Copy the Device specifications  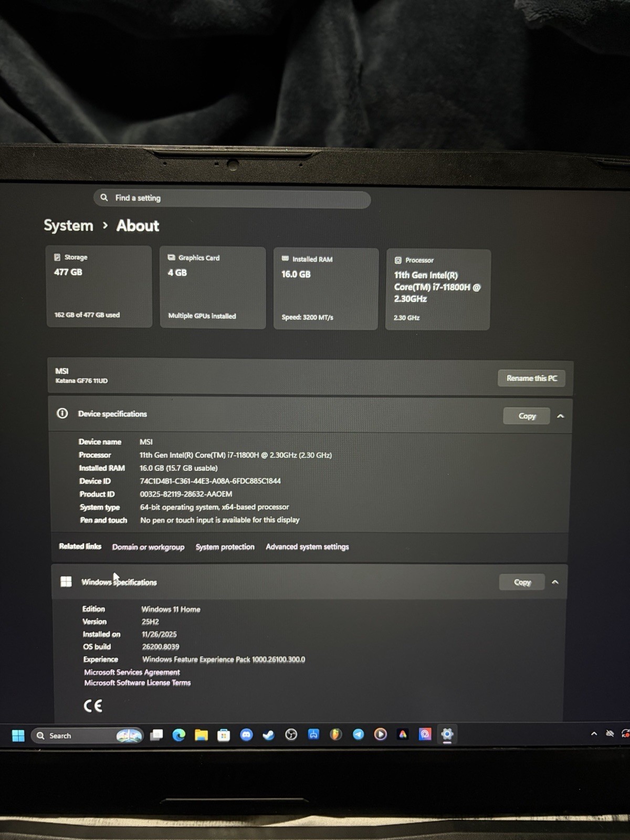(x=527, y=416)
